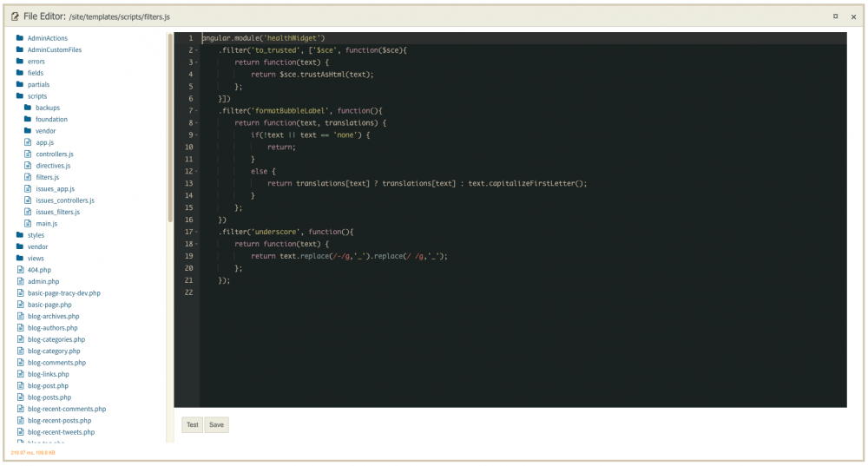This screenshot has height=466, width=868.
Task: Fold the function at line 8
Action: pos(197,123)
